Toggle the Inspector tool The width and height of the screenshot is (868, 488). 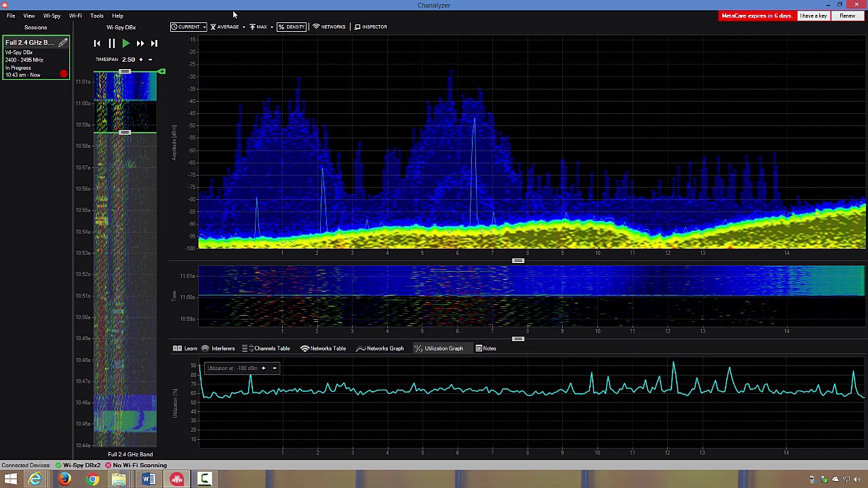(x=371, y=27)
